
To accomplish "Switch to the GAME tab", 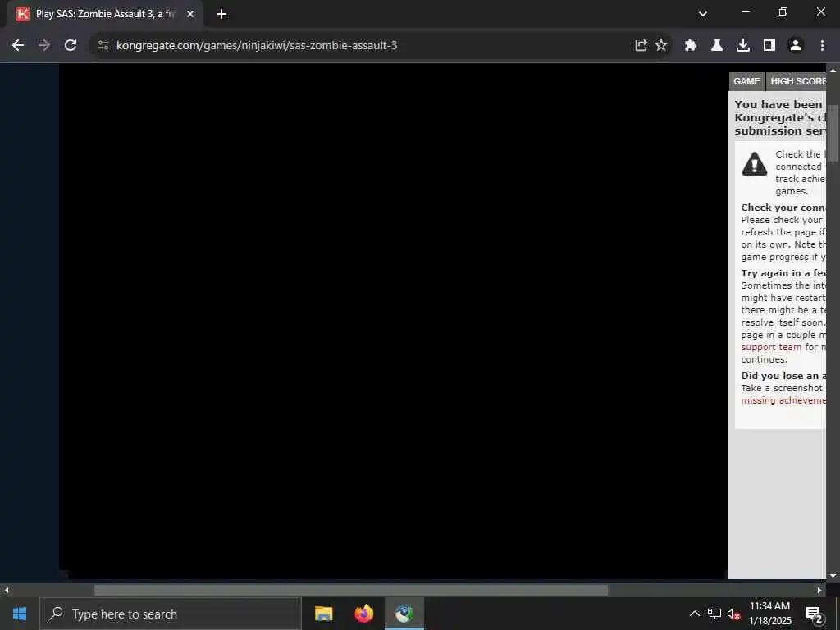I will click(x=746, y=81).
